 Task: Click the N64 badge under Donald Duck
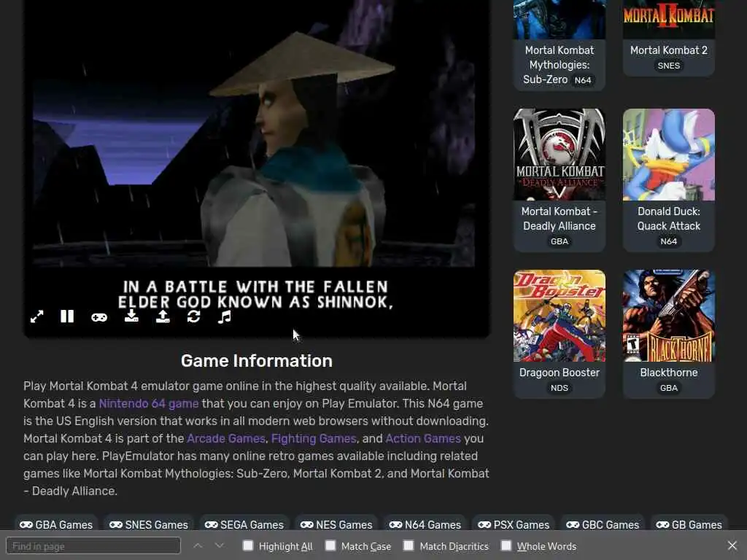click(x=669, y=241)
